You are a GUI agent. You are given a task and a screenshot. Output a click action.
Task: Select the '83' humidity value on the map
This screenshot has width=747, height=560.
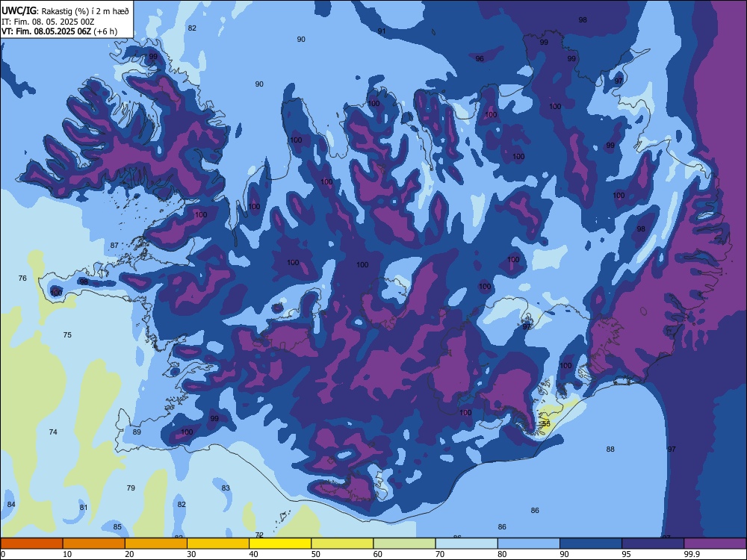click(x=226, y=488)
